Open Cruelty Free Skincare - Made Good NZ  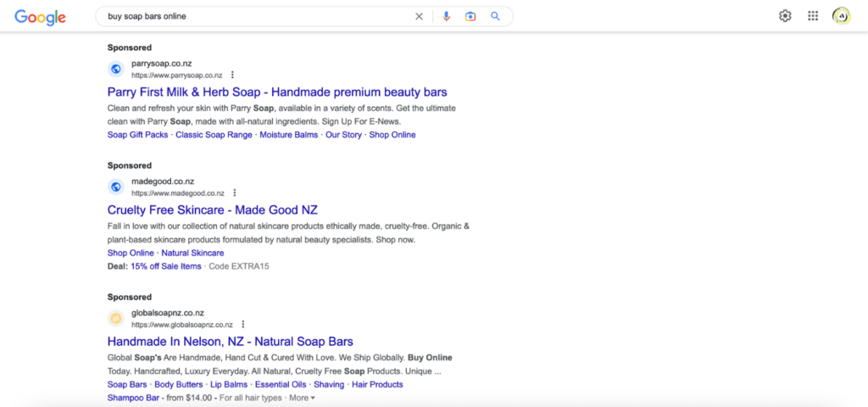click(213, 210)
